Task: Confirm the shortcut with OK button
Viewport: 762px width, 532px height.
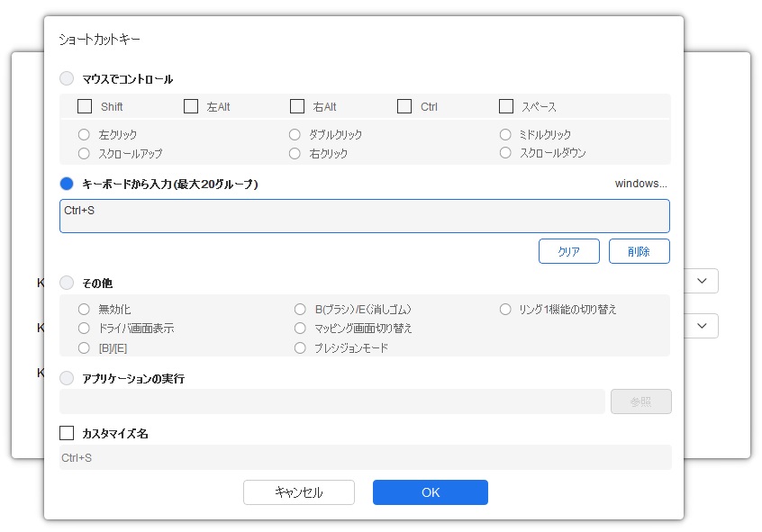Action: click(x=430, y=492)
